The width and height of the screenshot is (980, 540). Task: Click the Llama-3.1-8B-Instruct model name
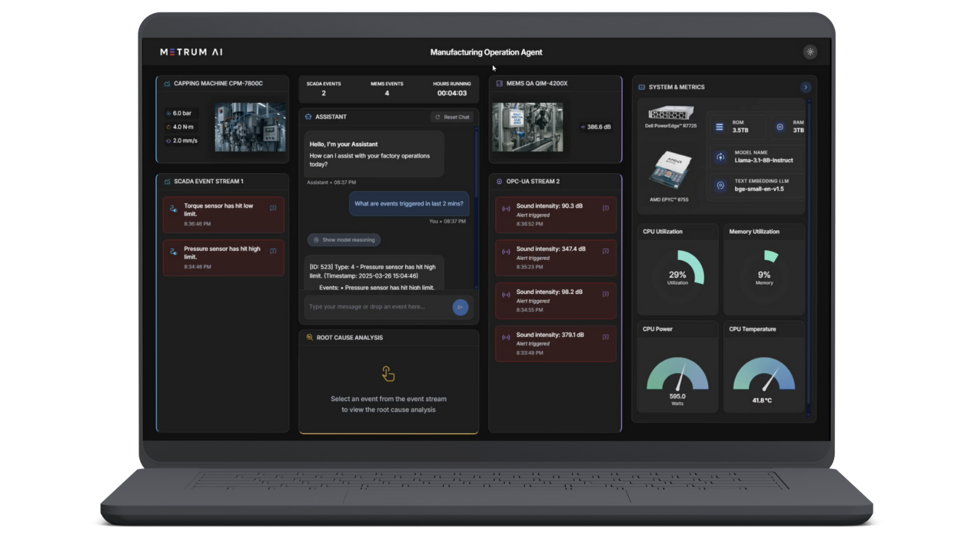[764, 161]
